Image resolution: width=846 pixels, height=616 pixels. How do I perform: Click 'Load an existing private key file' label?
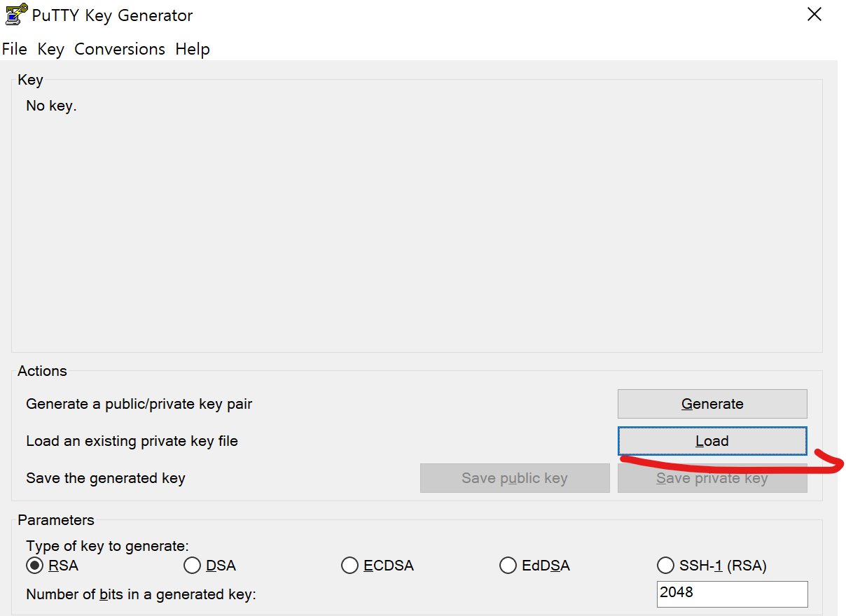point(132,441)
